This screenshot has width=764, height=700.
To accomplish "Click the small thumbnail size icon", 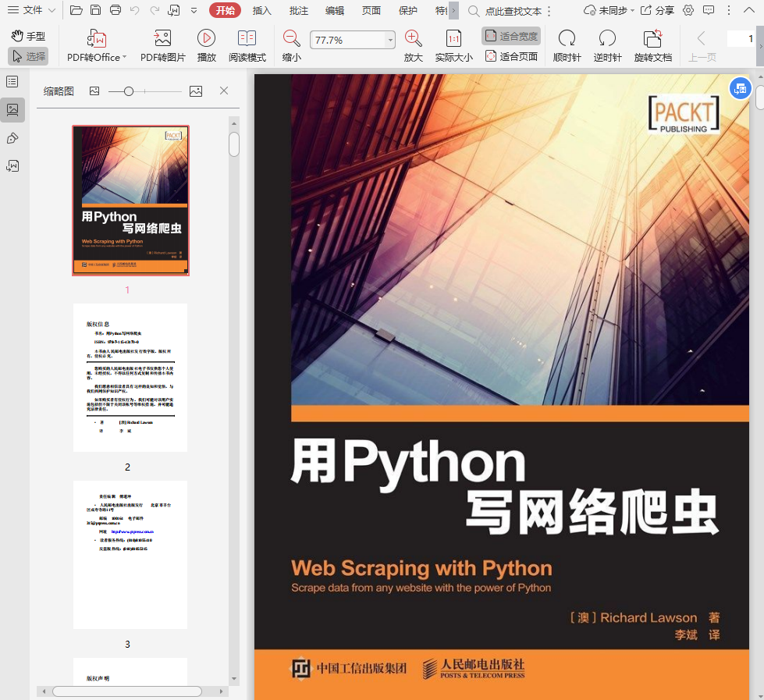I will point(94,91).
